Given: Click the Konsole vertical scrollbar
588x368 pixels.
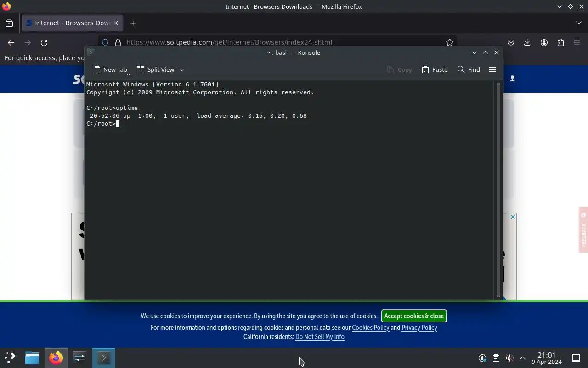Looking at the screenshot, I should tap(498, 190).
